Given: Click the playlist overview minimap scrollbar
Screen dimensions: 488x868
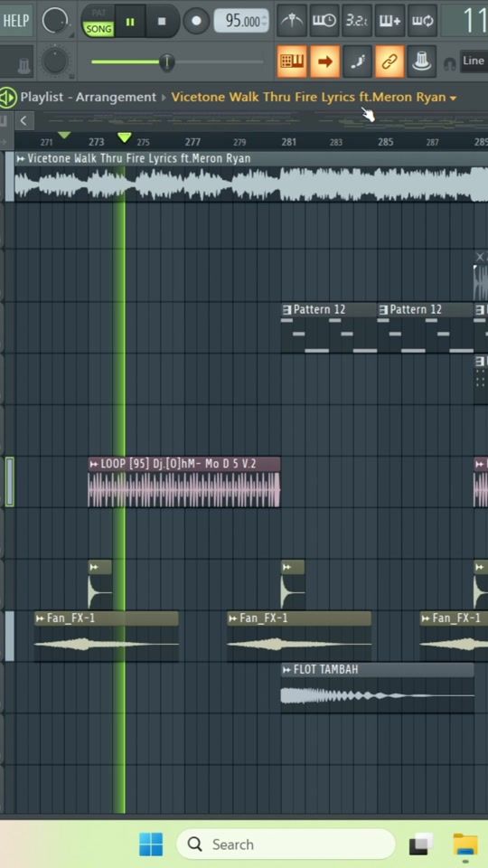Looking at the screenshot, I should (260, 120).
